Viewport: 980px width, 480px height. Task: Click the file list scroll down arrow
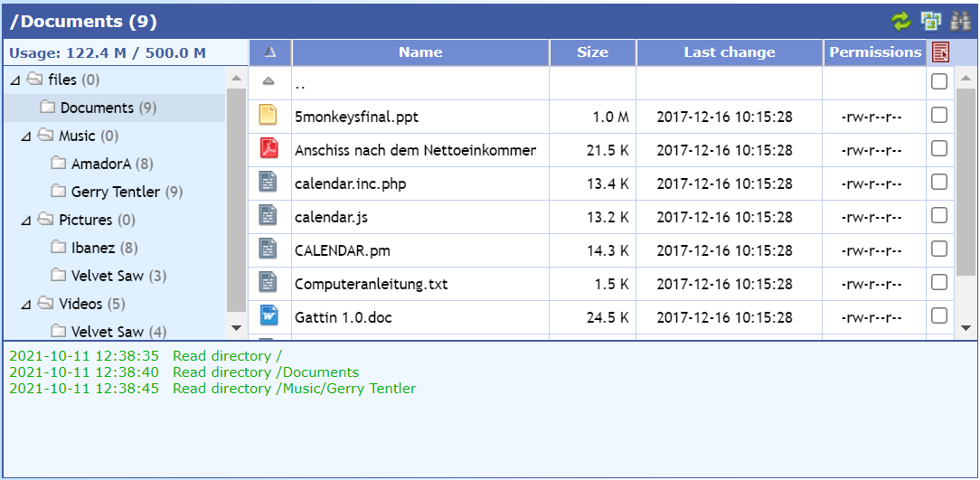tap(966, 327)
